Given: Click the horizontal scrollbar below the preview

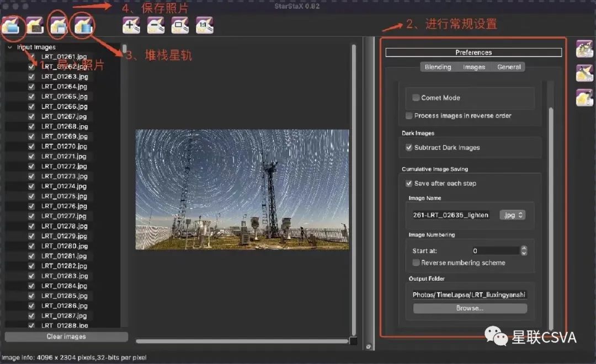Looking at the screenshot, I should 242,341.
